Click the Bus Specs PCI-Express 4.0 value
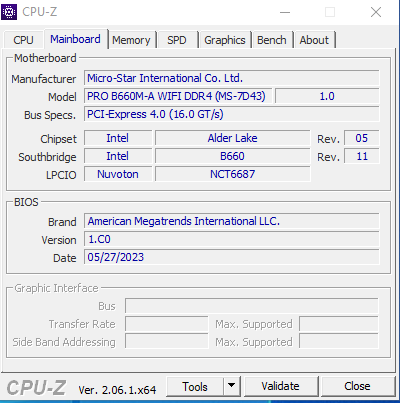 click(231, 114)
